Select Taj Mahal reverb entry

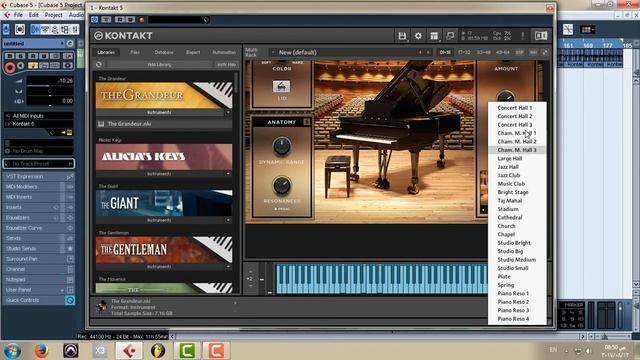click(x=510, y=201)
